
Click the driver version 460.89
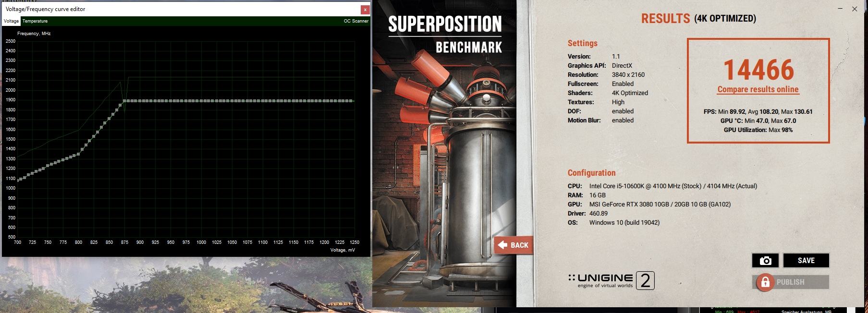click(599, 214)
